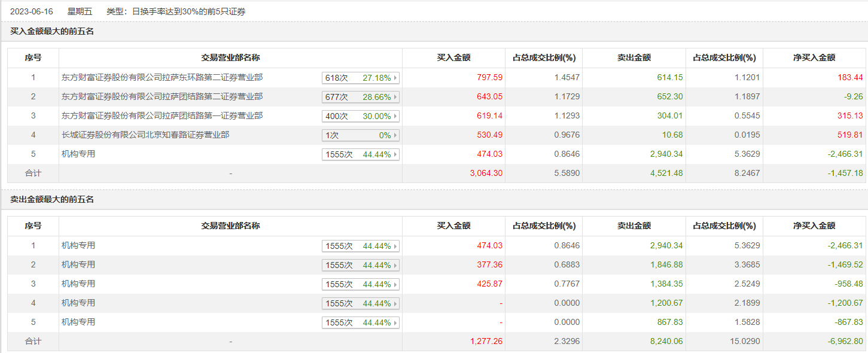Click 买入金额 header in the buy table
The height and width of the screenshot is (353, 868).
[x=453, y=58]
